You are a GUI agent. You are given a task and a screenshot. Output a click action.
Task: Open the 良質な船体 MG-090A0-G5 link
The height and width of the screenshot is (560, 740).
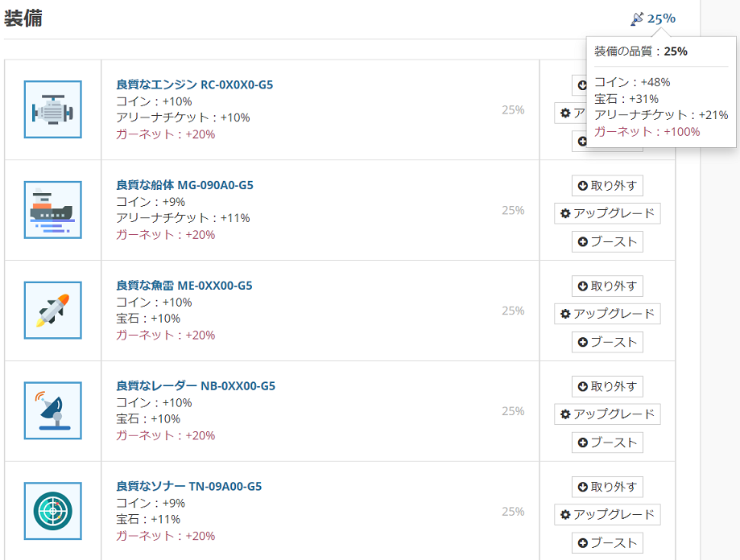pos(184,185)
